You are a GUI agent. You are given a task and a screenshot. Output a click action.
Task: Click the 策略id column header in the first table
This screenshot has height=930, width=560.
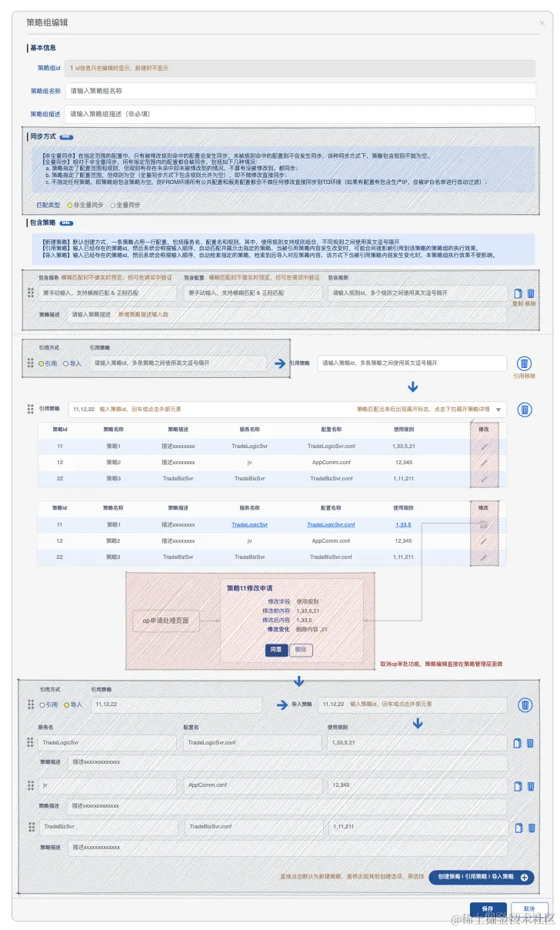[x=60, y=430]
